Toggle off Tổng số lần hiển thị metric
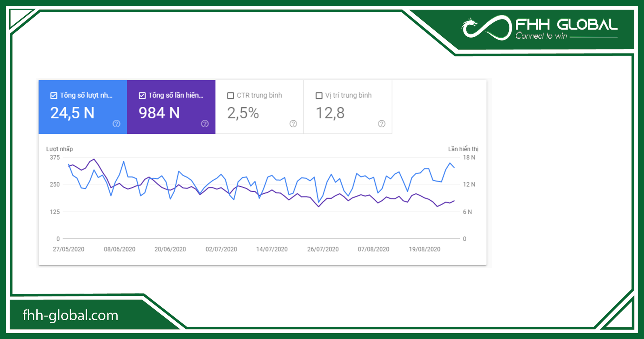The width and height of the screenshot is (644, 339). (142, 96)
